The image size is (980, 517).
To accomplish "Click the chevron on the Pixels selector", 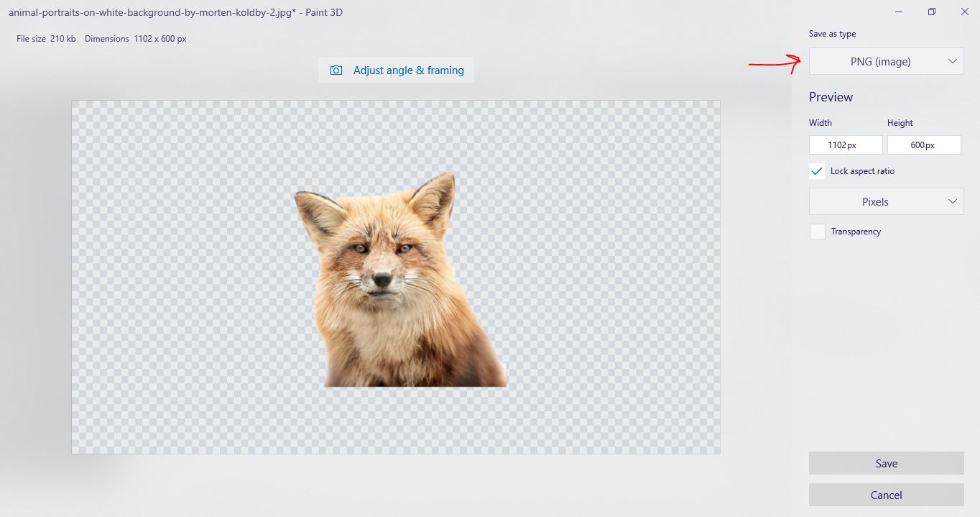I will [953, 201].
